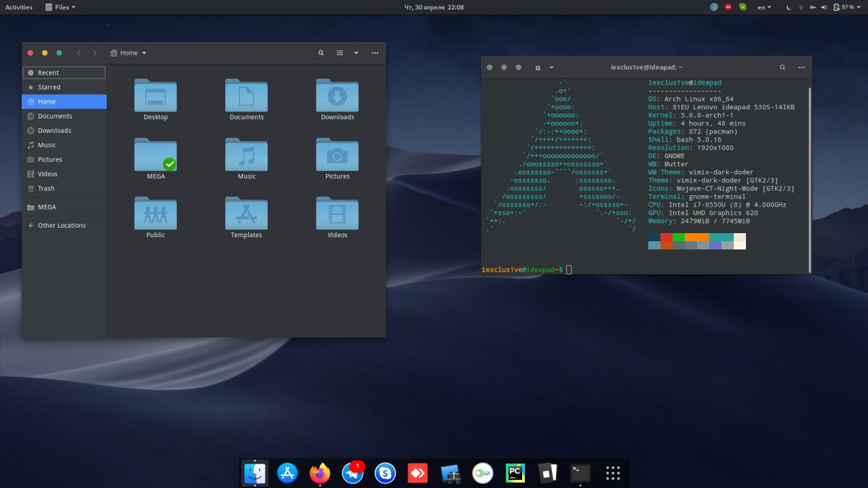868x488 pixels.
Task: Select Downloads in Files sidebar
Action: point(64,130)
